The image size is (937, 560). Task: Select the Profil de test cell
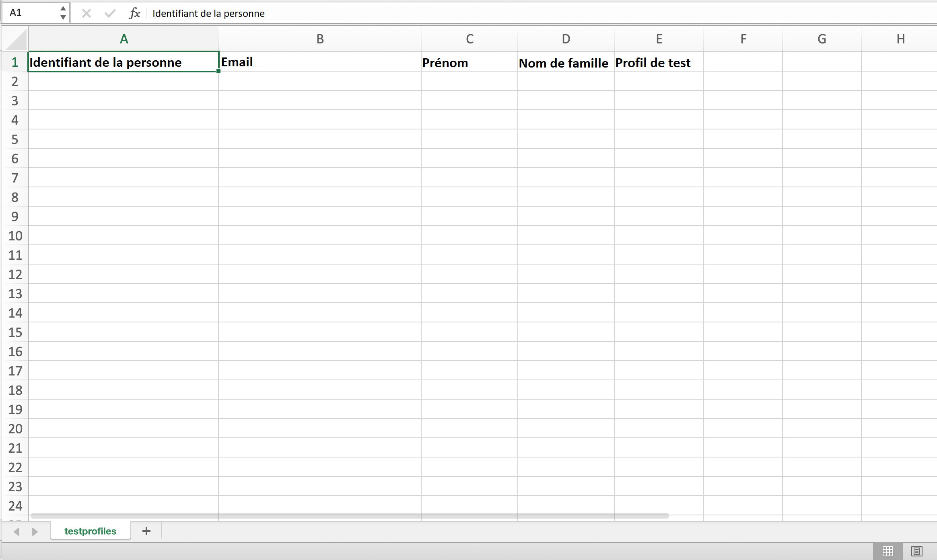(x=659, y=62)
